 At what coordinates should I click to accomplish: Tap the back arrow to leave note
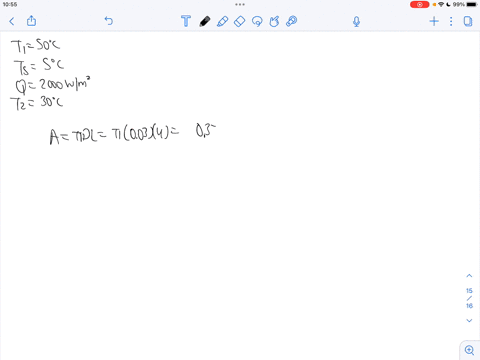[12, 22]
